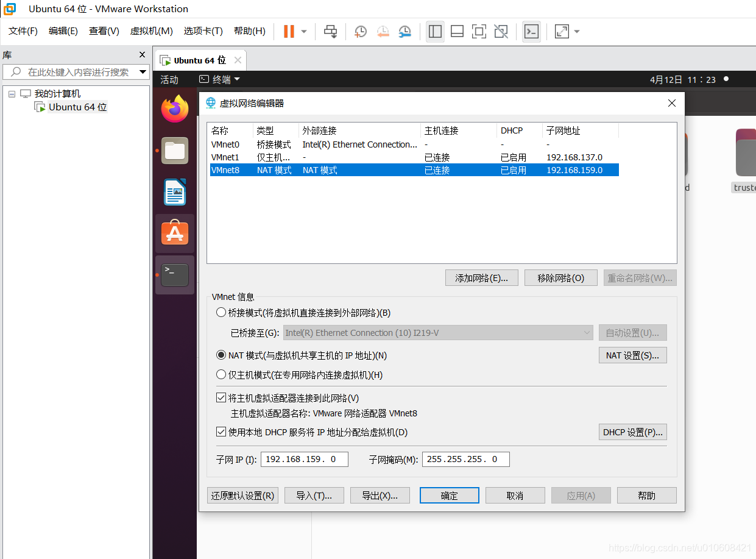Viewport: 756px width, 559px height.
Task: Select the VMnet1 row
Action: [414, 157]
